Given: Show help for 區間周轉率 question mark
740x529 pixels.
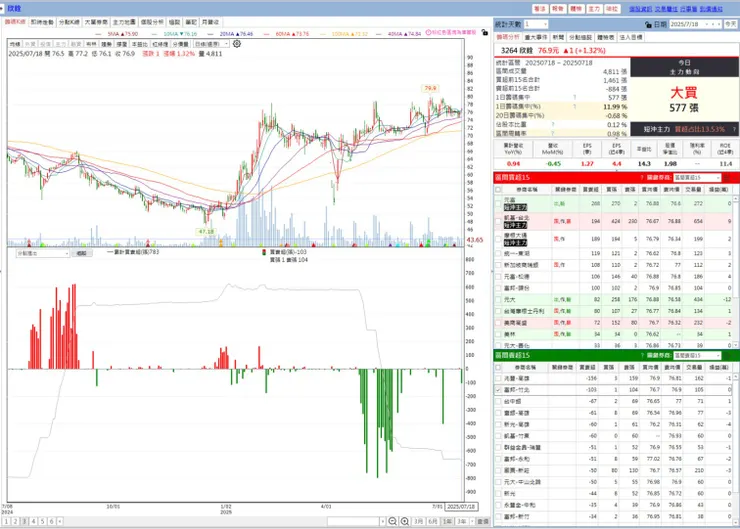Looking at the screenshot, I should [553, 134].
